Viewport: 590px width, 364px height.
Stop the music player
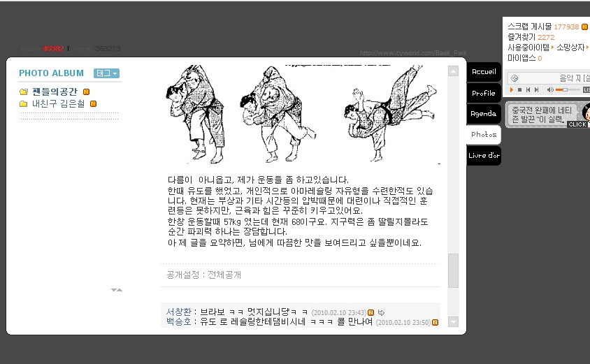click(519, 90)
